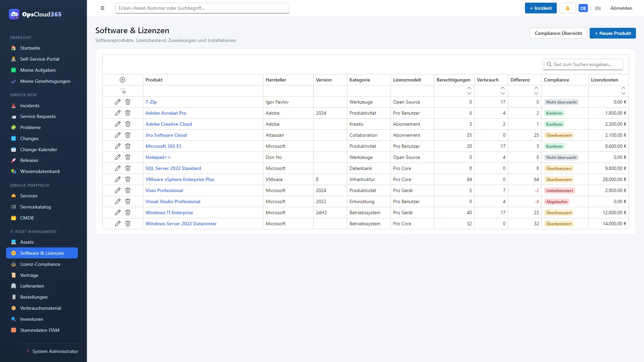Add a Neues Produkt
Viewport: 644px width, 362px height.
pos(612,33)
